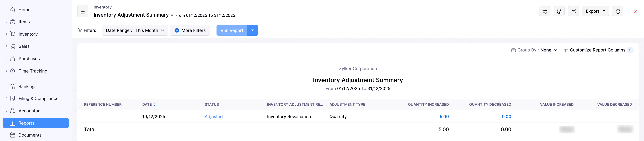Click the Run Report button
Viewport: 644px width, 141px height.
tap(231, 30)
